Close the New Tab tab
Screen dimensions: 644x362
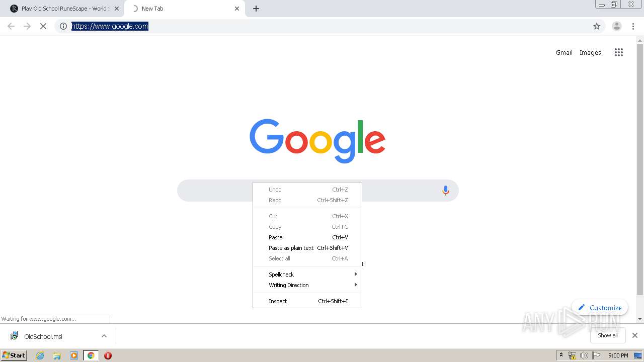point(237,9)
